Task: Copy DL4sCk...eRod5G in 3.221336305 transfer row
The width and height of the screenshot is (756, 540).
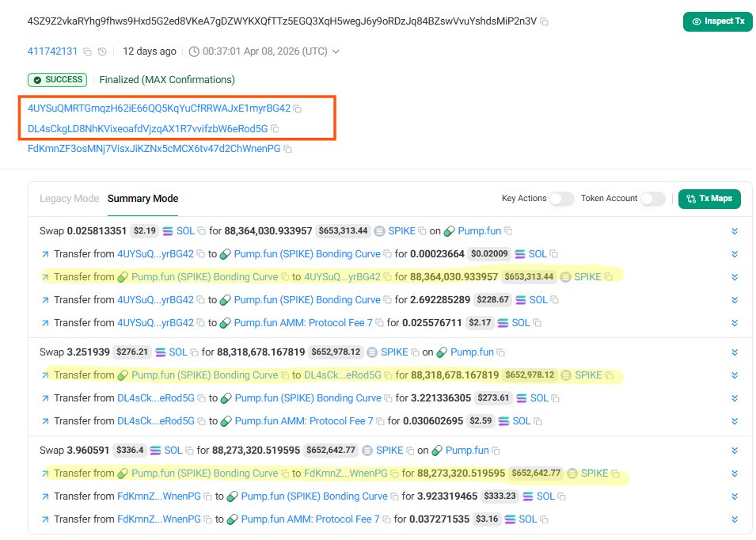Action: click(x=202, y=399)
